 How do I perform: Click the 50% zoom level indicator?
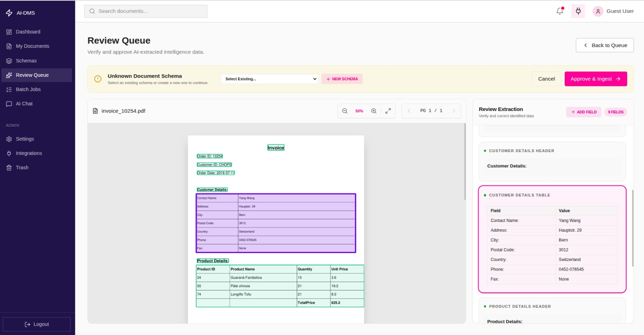359,111
